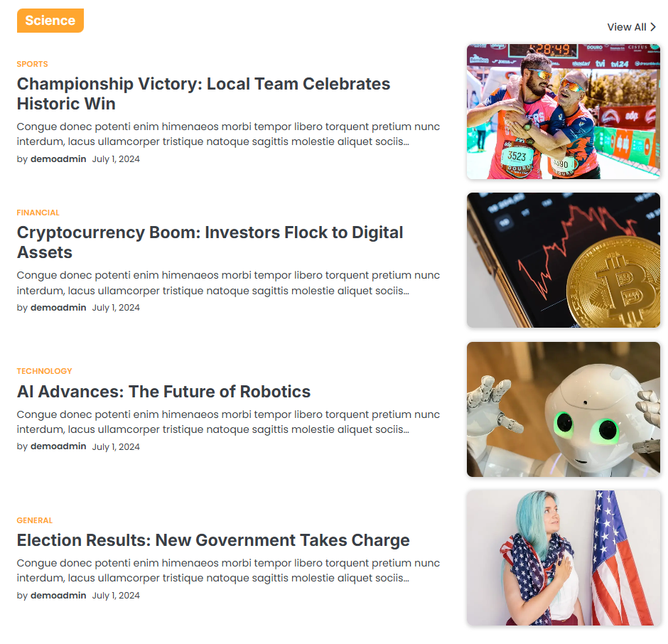Click the white robot thumbnail image
This screenshot has width=668, height=644.
tap(564, 409)
